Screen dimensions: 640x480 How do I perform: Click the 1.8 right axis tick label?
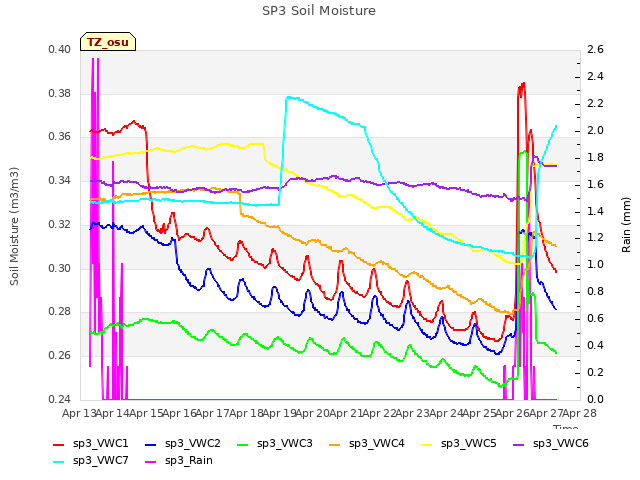pyautogui.click(x=596, y=158)
